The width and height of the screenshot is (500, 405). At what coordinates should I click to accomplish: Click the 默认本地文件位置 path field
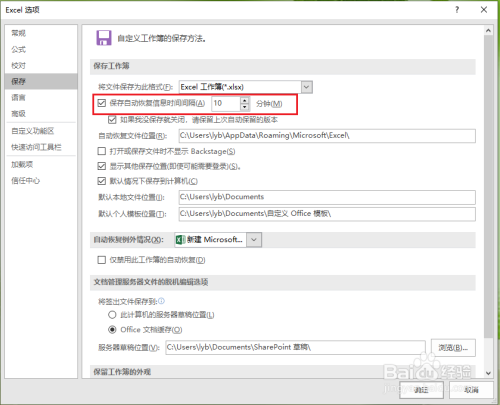327,197
